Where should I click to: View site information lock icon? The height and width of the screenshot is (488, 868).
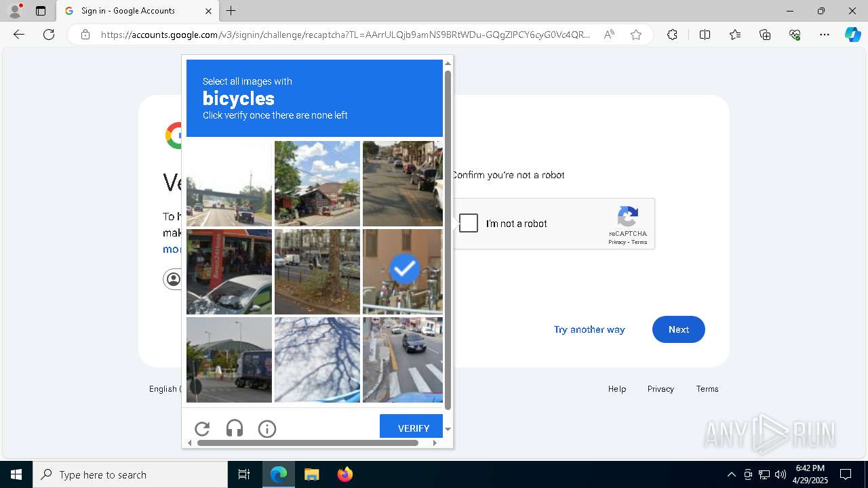click(85, 35)
